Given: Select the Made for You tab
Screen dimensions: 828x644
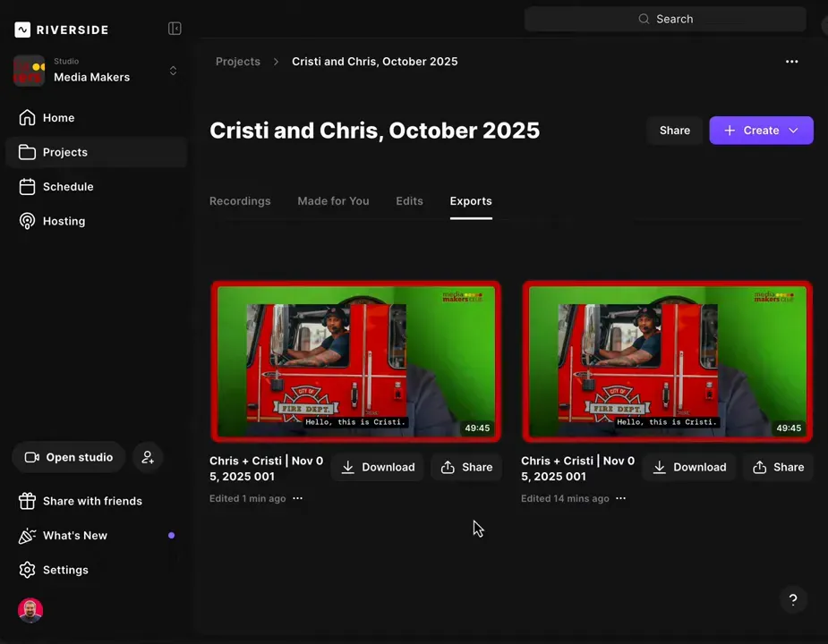Looking at the screenshot, I should point(332,200).
